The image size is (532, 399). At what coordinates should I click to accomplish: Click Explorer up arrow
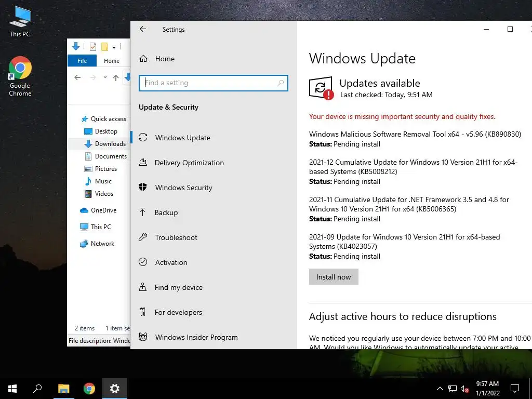pos(116,78)
